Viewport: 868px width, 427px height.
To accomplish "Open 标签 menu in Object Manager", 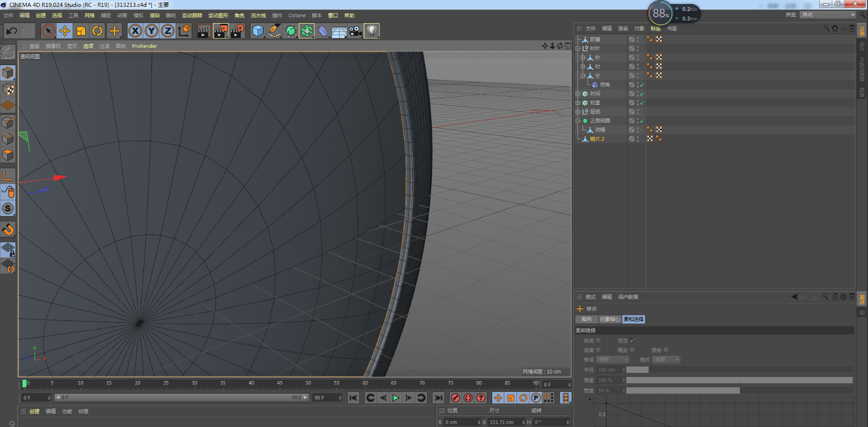I will pos(656,28).
